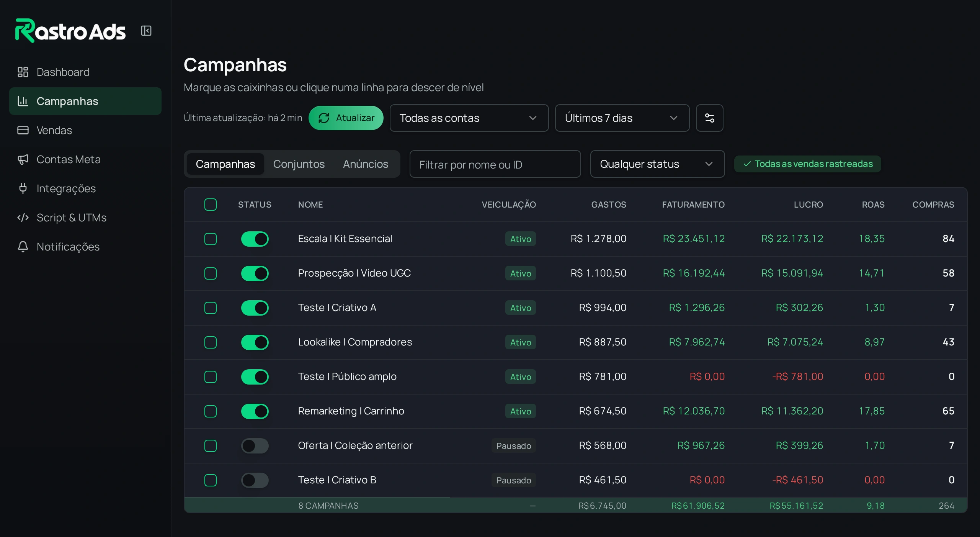Check the box for Escala | Kit Essencial
Image resolution: width=980 pixels, height=537 pixels.
pos(211,239)
